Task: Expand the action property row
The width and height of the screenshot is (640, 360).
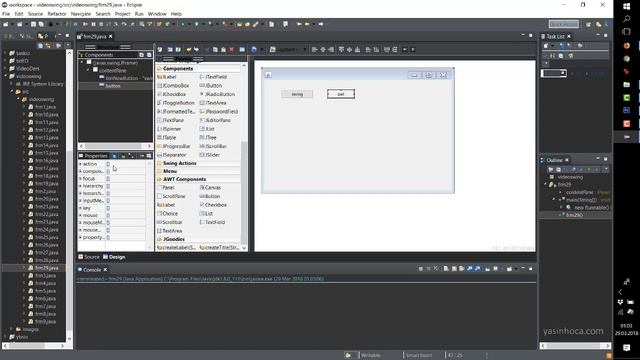Action: click(x=80, y=164)
